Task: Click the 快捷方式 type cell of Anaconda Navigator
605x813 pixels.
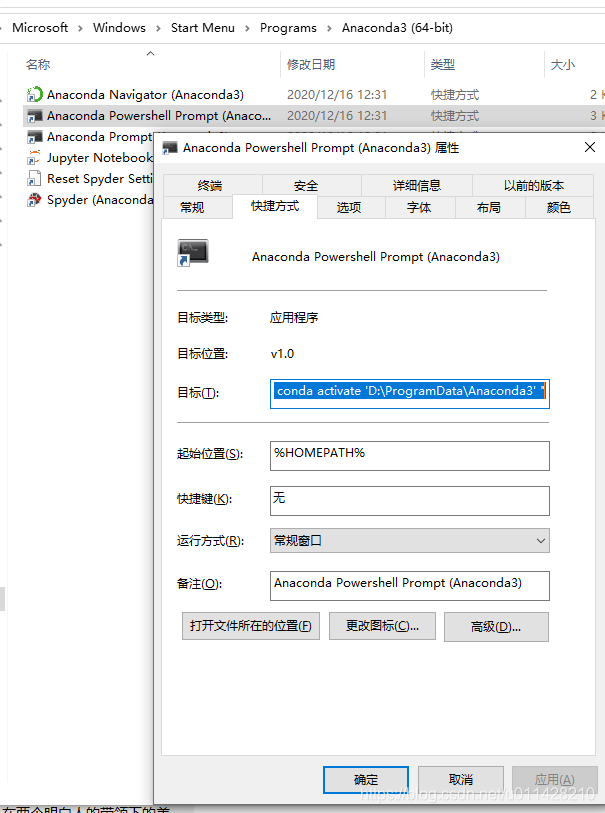Action: [x=455, y=95]
